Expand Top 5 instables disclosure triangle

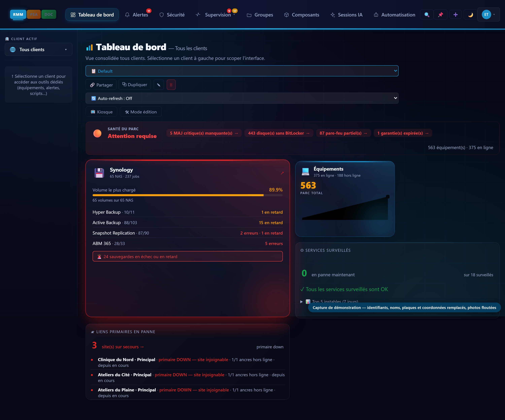coord(301,302)
